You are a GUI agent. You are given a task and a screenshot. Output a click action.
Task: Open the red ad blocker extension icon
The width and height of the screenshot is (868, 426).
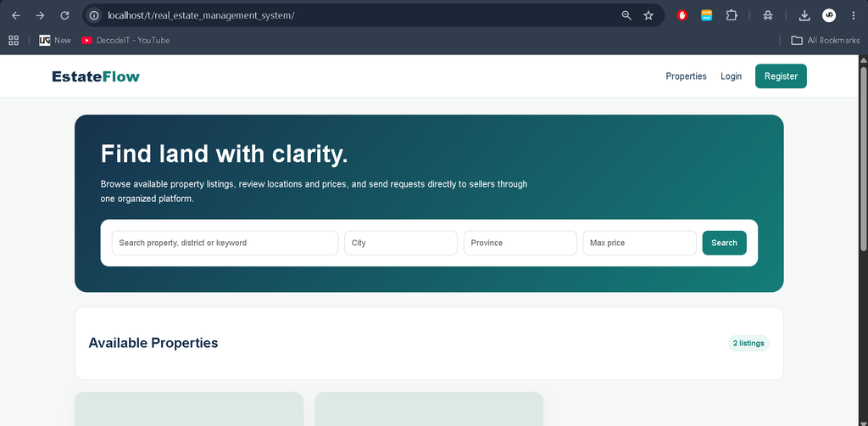[x=682, y=15]
